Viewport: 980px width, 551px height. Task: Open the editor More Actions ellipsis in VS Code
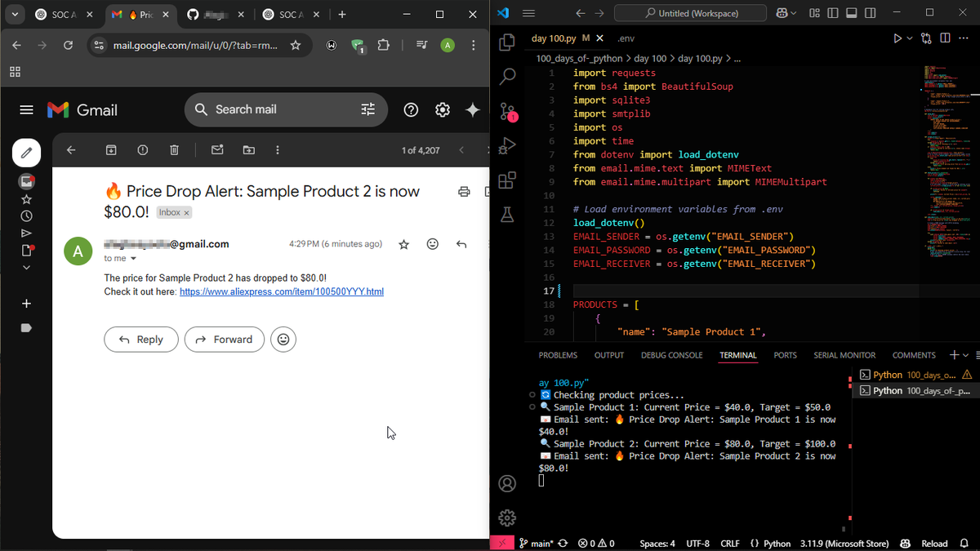tap(964, 38)
